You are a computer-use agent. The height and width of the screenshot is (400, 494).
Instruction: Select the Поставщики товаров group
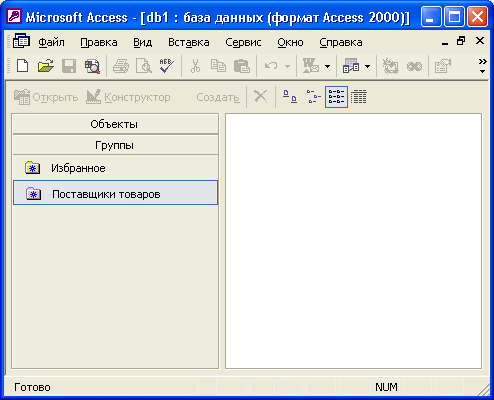[x=115, y=193]
